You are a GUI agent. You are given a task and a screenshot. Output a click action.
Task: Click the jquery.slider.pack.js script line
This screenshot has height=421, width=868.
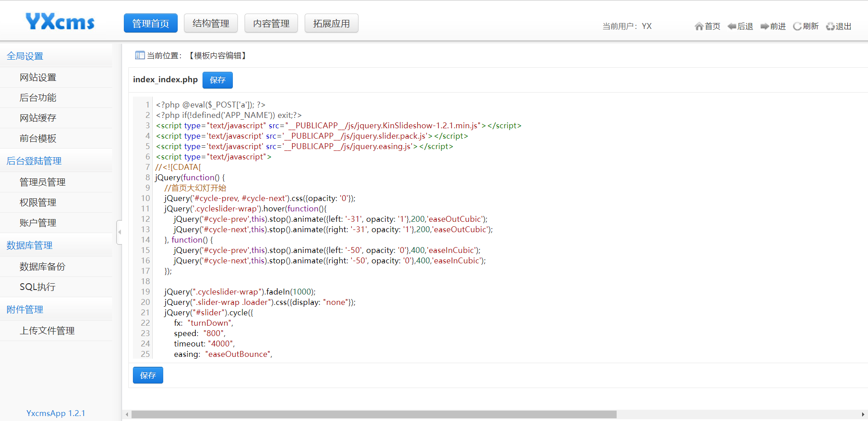[x=312, y=136]
